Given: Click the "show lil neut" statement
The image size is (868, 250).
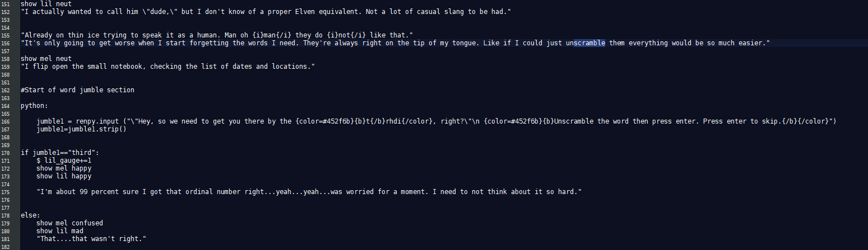Looking at the screenshot, I should pos(46,3).
